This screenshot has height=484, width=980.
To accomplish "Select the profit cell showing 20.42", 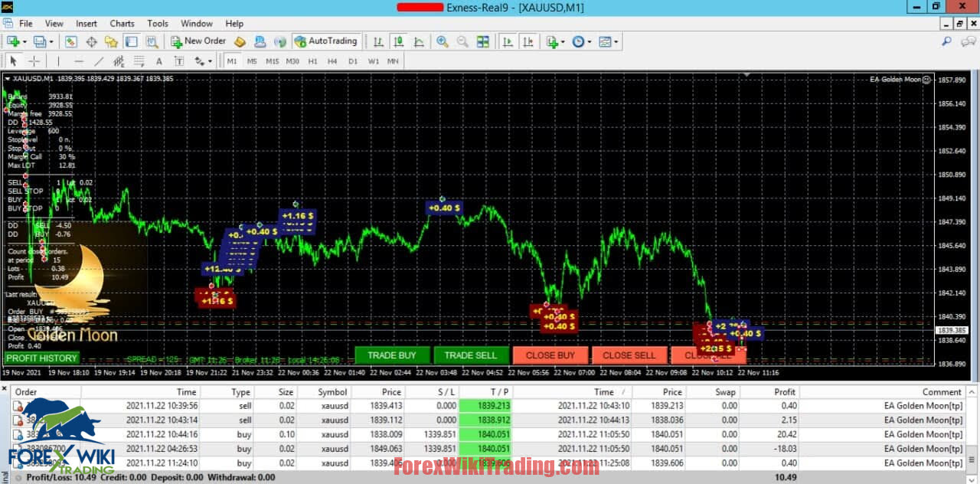I will click(x=769, y=434).
